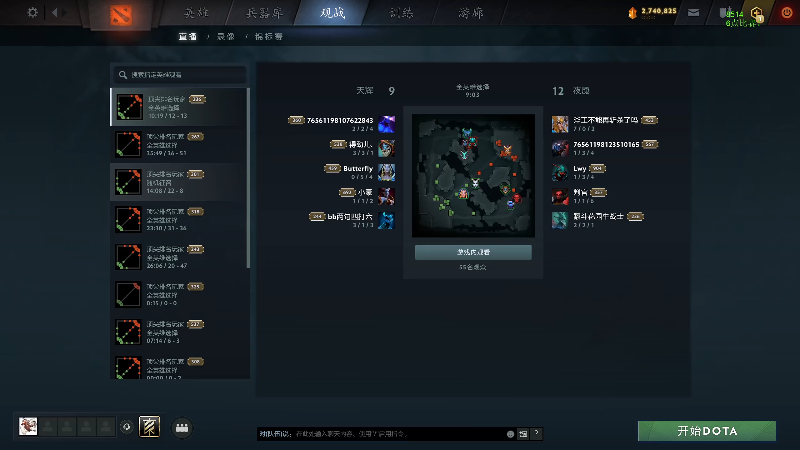Image resolution: width=800 pixels, height=450 pixels.
Task: Open the Dota Plus hexagon icon
Action: (757, 13)
